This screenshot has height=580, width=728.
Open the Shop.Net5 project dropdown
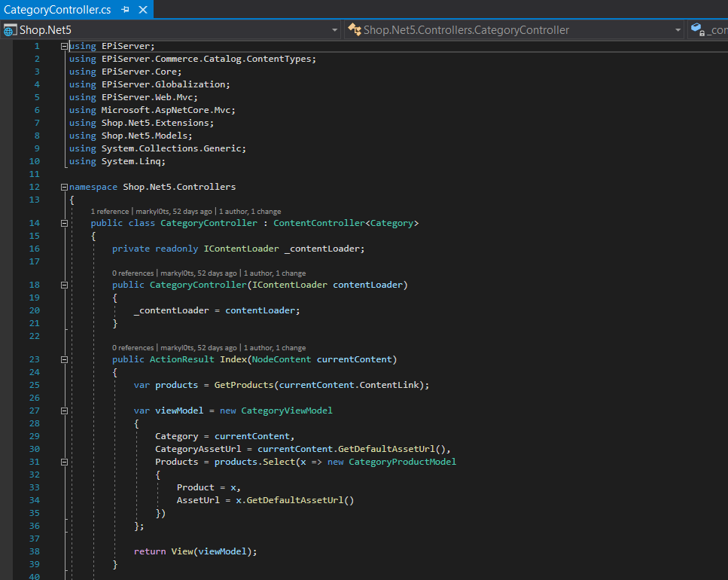(x=334, y=30)
